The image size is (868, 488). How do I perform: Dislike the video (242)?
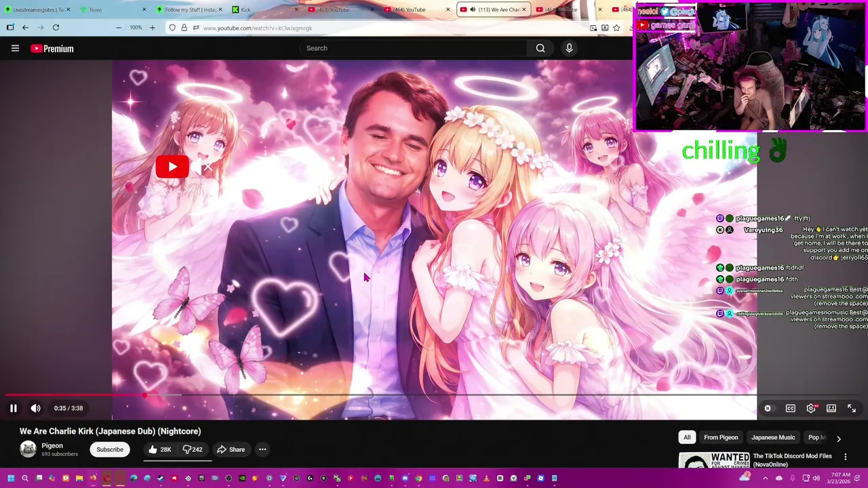click(x=193, y=449)
